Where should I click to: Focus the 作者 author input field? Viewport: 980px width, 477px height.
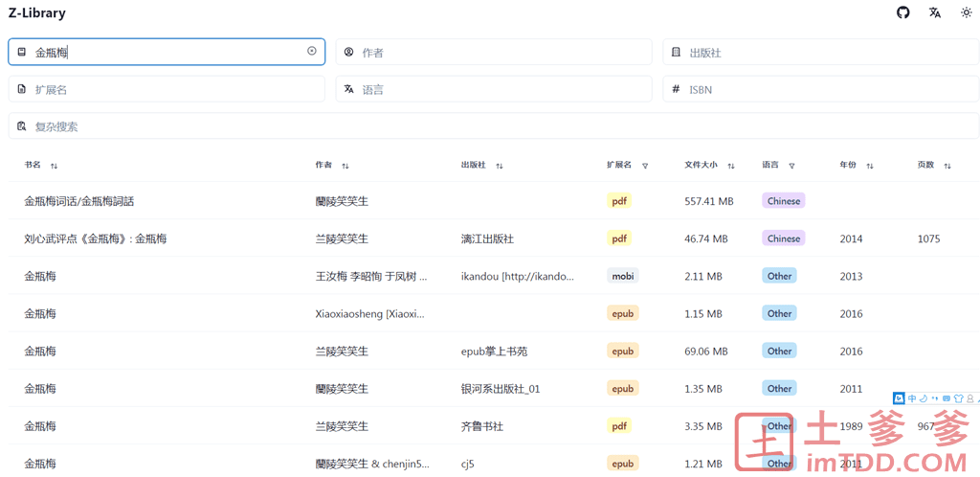tap(494, 52)
